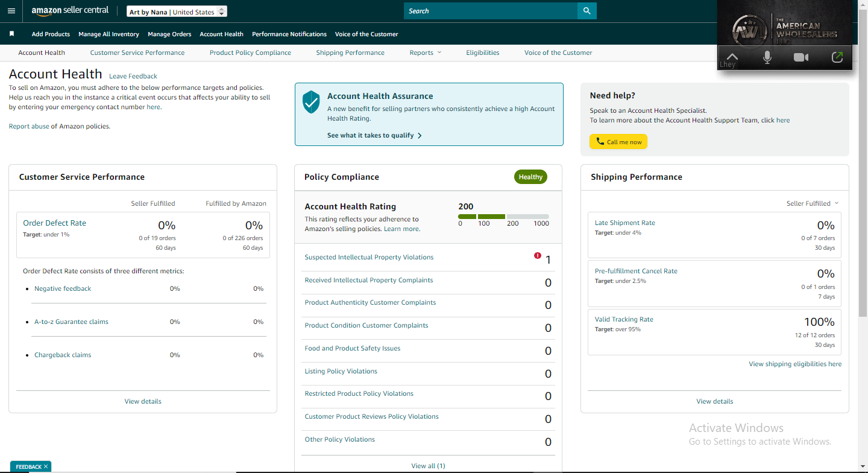The width and height of the screenshot is (868, 473).
Task: Open the Seller Fulfilled dropdown in Shipping Performance
Action: click(813, 203)
